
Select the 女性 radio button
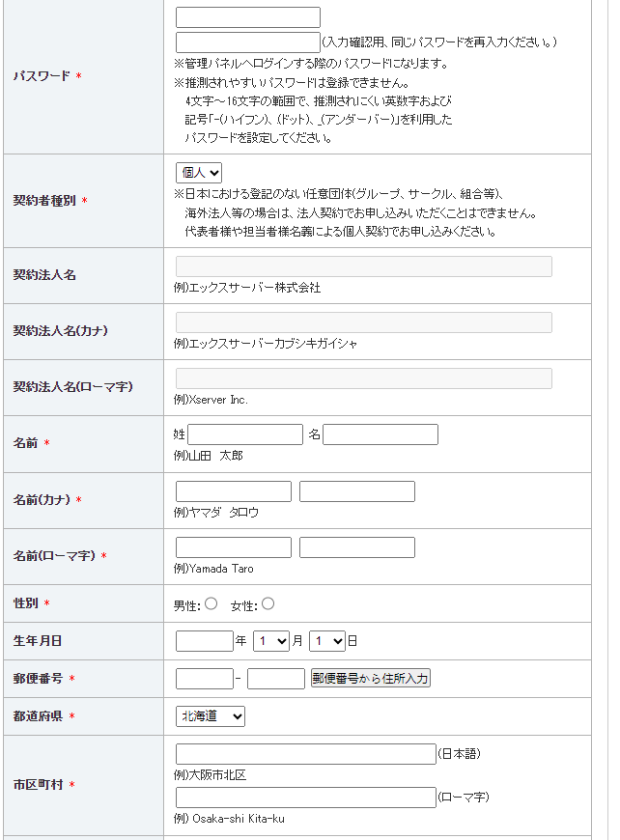268,603
